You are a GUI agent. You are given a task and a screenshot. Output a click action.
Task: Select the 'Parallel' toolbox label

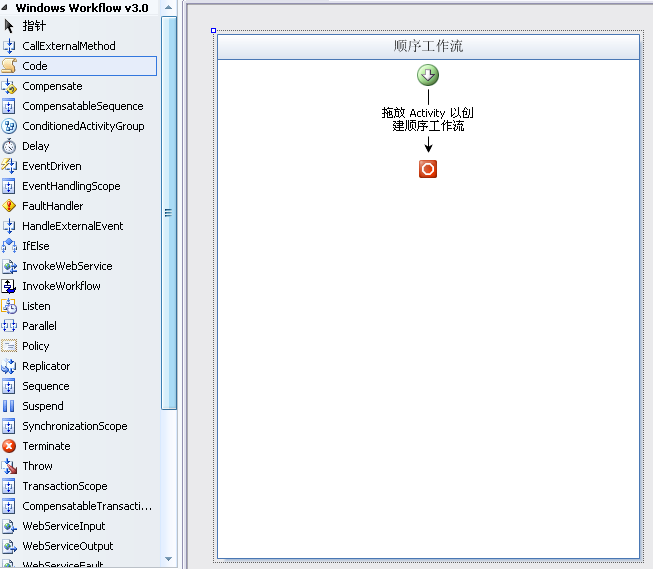coord(40,326)
